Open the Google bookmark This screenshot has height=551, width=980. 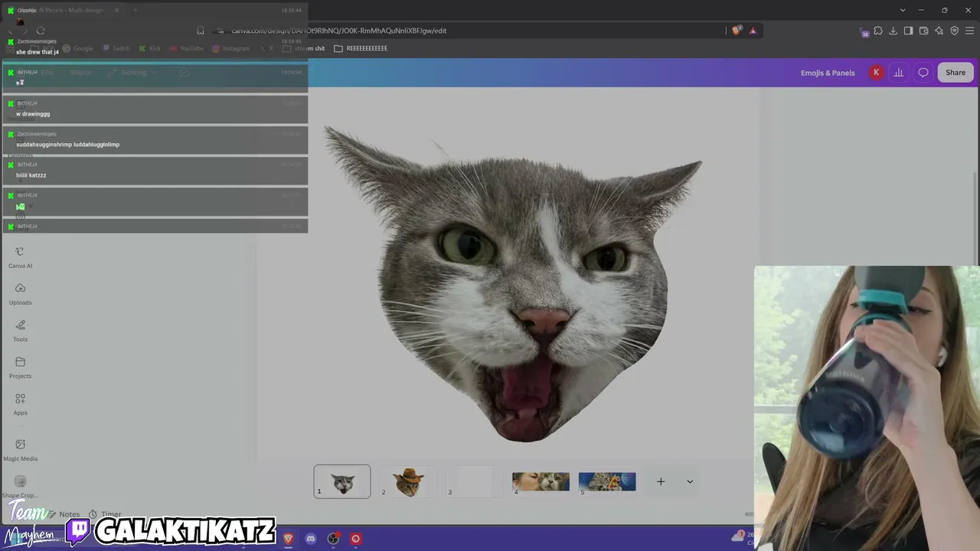click(77, 48)
